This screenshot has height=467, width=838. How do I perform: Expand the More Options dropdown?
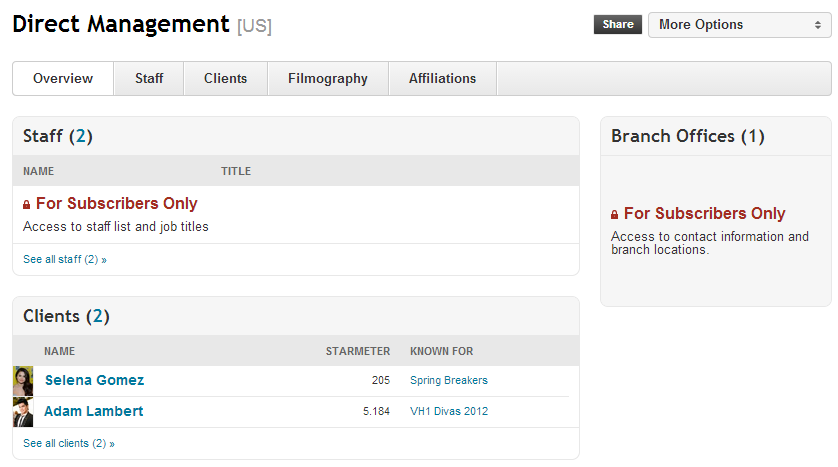[x=740, y=25]
